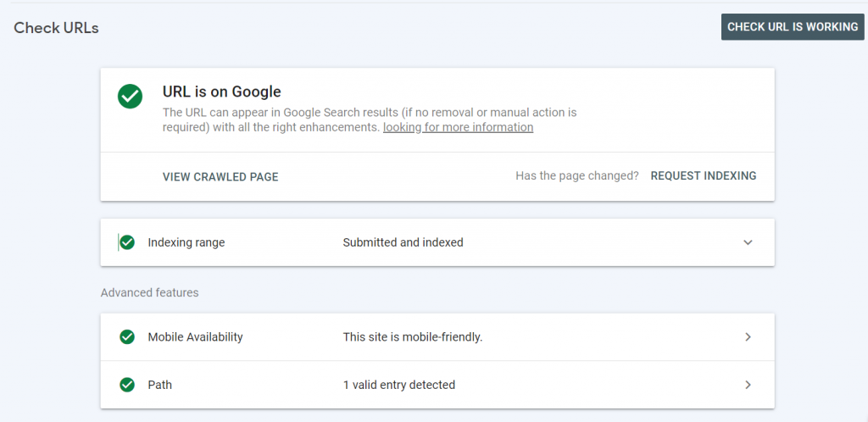Image resolution: width=868 pixels, height=422 pixels.
Task: Click 'This site is mobile-friendly.' text
Action: click(413, 336)
